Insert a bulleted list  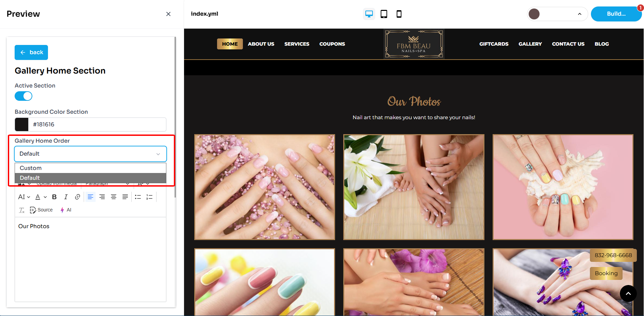(138, 197)
